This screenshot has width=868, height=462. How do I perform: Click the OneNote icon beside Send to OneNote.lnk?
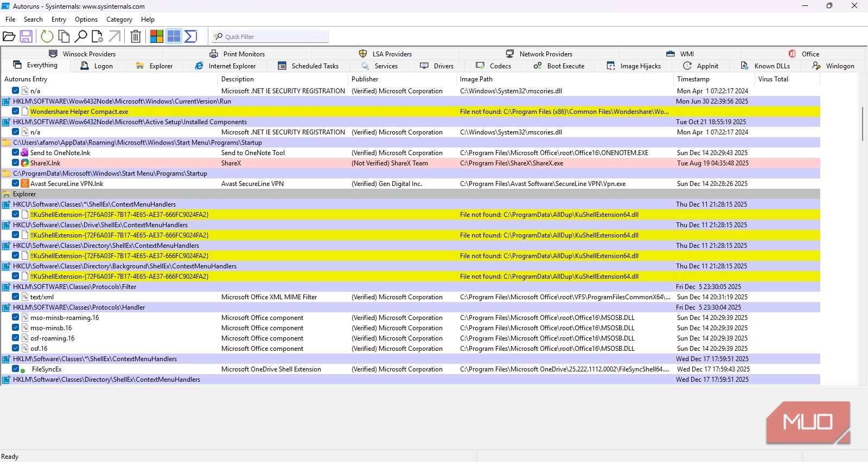(x=25, y=152)
